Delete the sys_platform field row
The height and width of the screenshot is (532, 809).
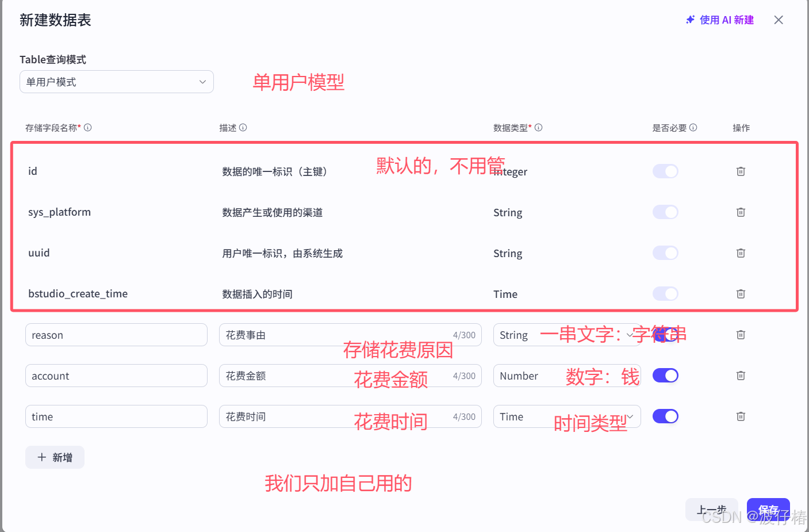point(741,212)
